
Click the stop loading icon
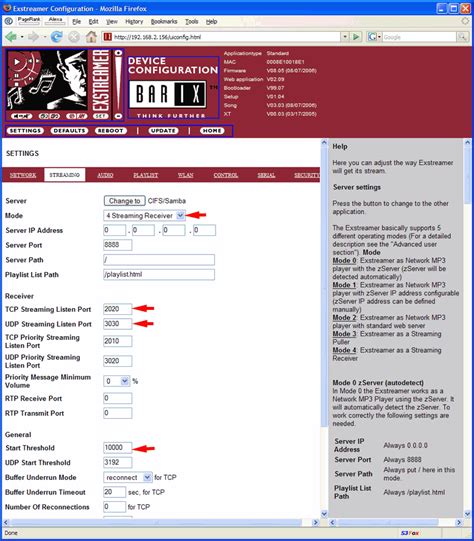point(73,37)
